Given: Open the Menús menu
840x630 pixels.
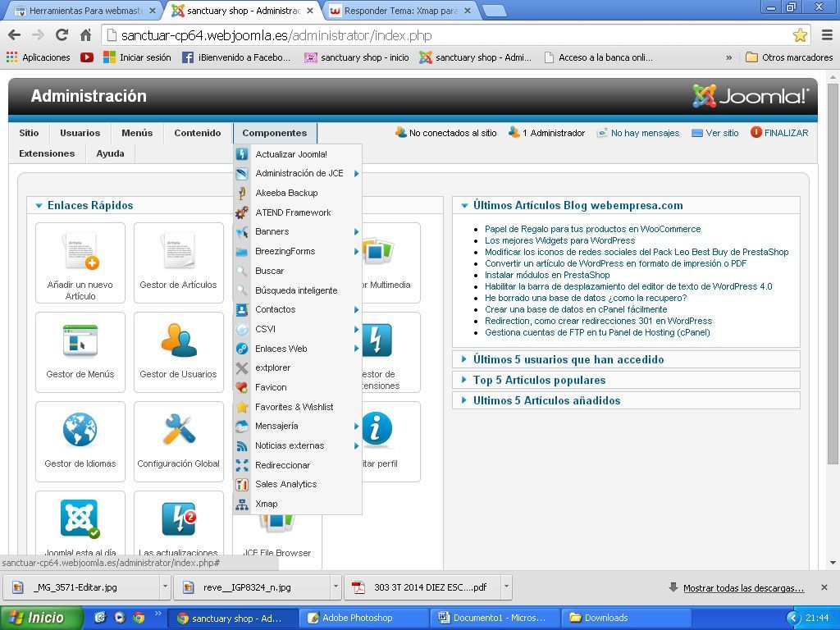Looking at the screenshot, I should 137,133.
